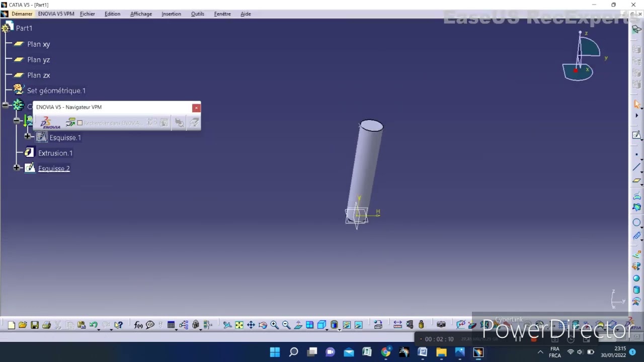This screenshot has height=362, width=644.
Task: Select the arrow Select tool in right toolbar
Action: coord(637,104)
